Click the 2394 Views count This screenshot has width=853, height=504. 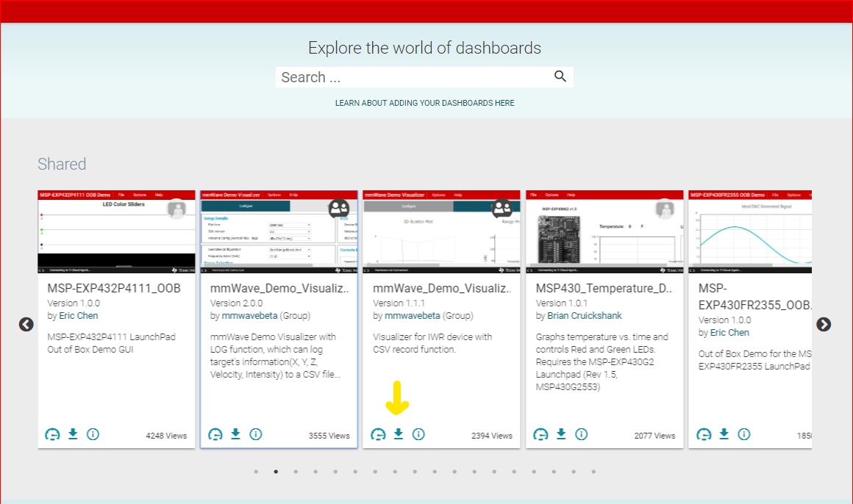click(492, 436)
